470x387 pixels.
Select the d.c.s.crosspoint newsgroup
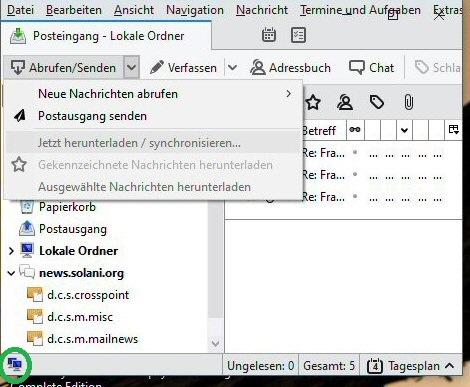(x=88, y=295)
